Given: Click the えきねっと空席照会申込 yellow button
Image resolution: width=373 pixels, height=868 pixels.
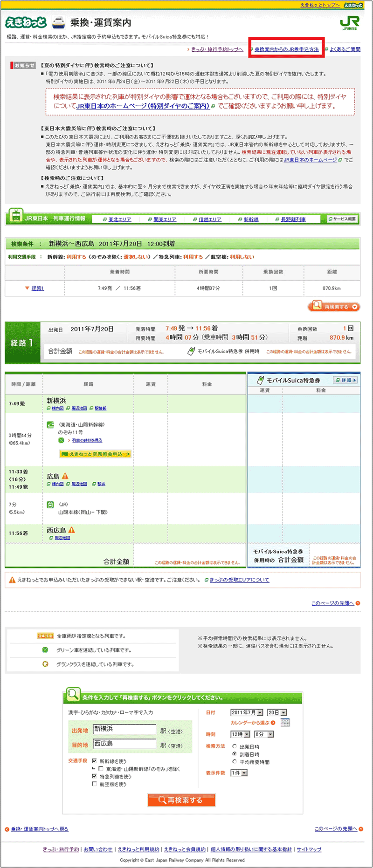Looking at the screenshot, I should pos(95,454).
